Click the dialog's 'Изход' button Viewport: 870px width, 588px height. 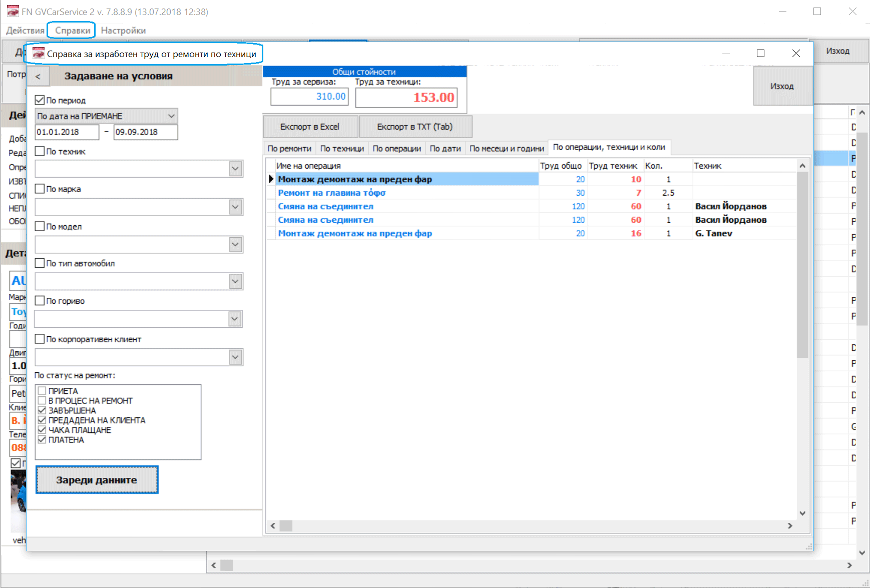pos(782,86)
